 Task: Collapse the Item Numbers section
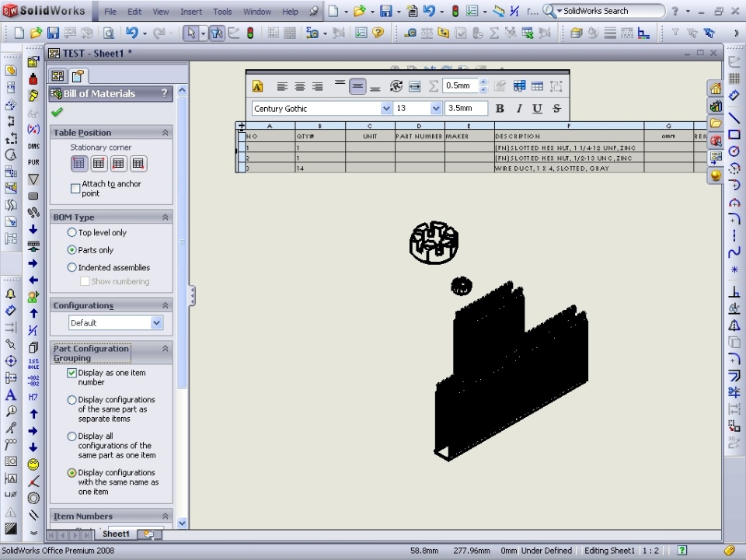click(165, 517)
